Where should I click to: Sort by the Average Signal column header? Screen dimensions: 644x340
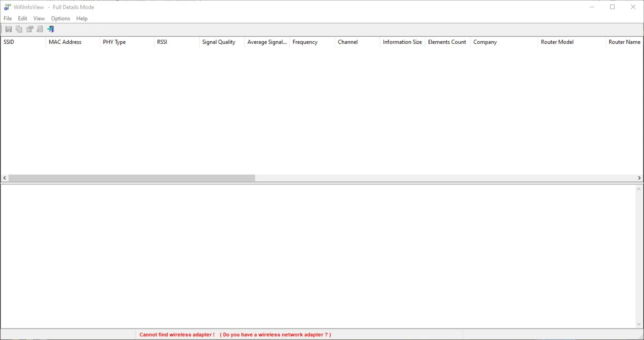pos(267,42)
